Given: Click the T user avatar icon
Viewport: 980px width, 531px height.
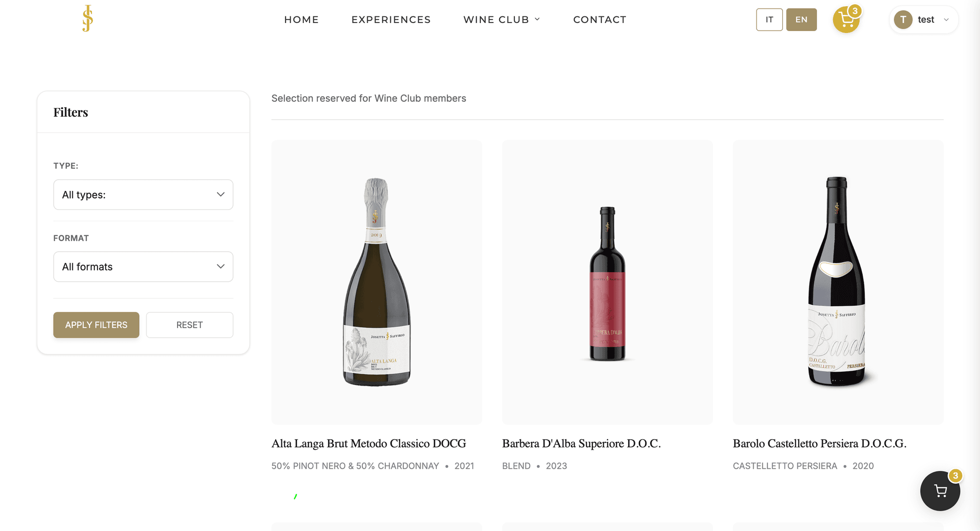Looking at the screenshot, I should 903,20.
